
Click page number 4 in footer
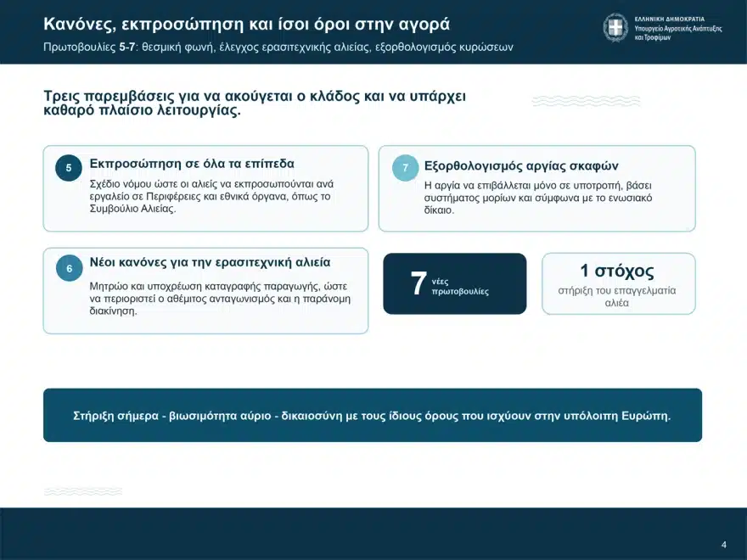pyautogui.click(x=724, y=545)
